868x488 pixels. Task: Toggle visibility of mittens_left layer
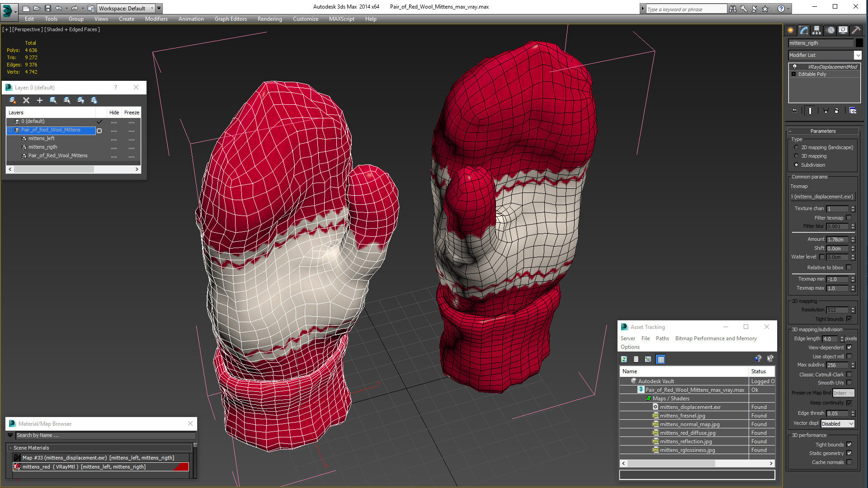[x=114, y=138]
